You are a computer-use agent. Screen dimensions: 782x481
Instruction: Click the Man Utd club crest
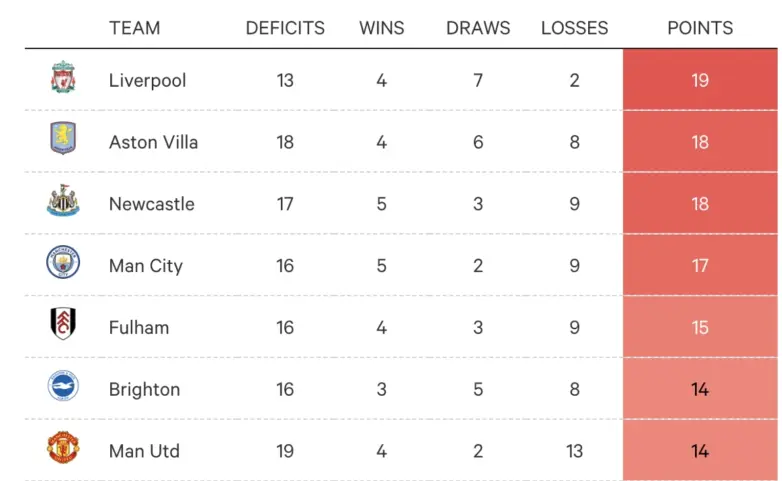[x=63, y=448]
